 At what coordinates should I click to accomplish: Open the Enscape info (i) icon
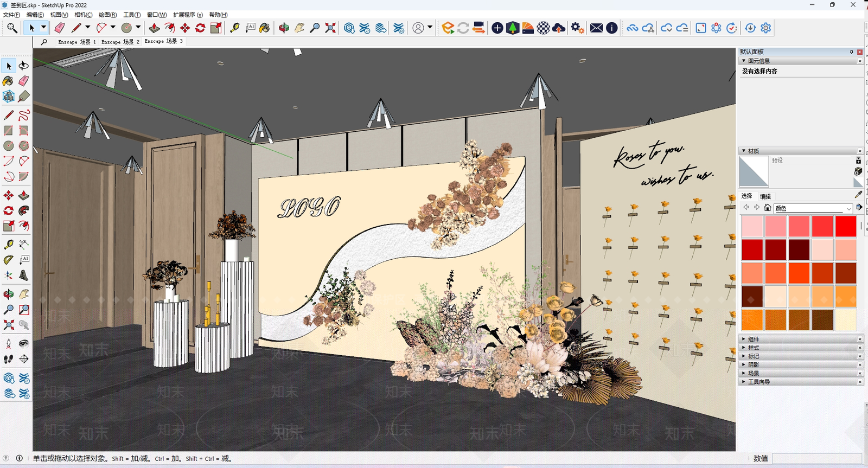click(612, 28)
